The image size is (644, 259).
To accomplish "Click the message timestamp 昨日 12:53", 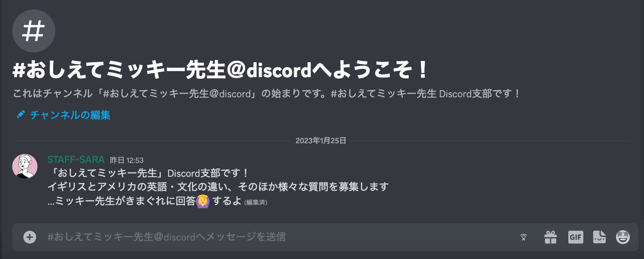I will pyautogui.click(x=127, y=160).
